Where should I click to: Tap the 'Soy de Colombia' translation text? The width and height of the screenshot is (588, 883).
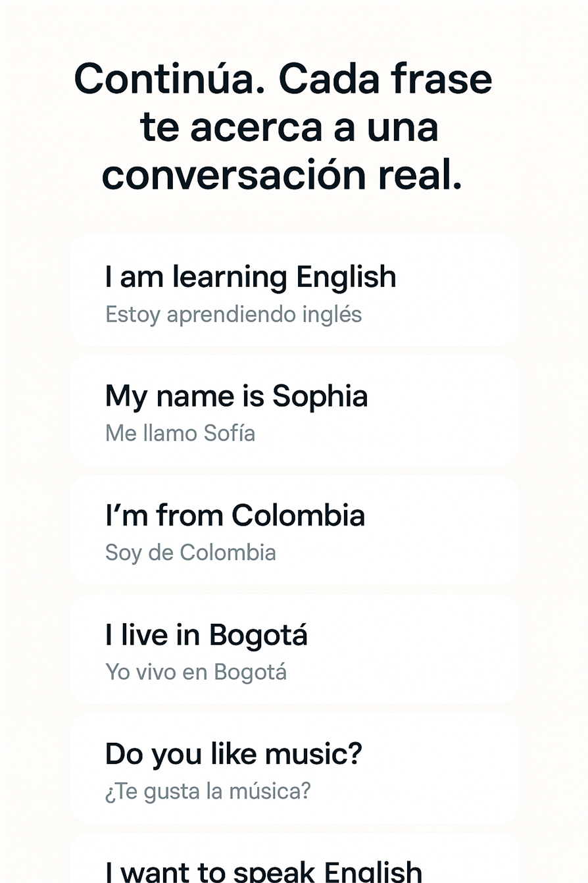point(190,552)
